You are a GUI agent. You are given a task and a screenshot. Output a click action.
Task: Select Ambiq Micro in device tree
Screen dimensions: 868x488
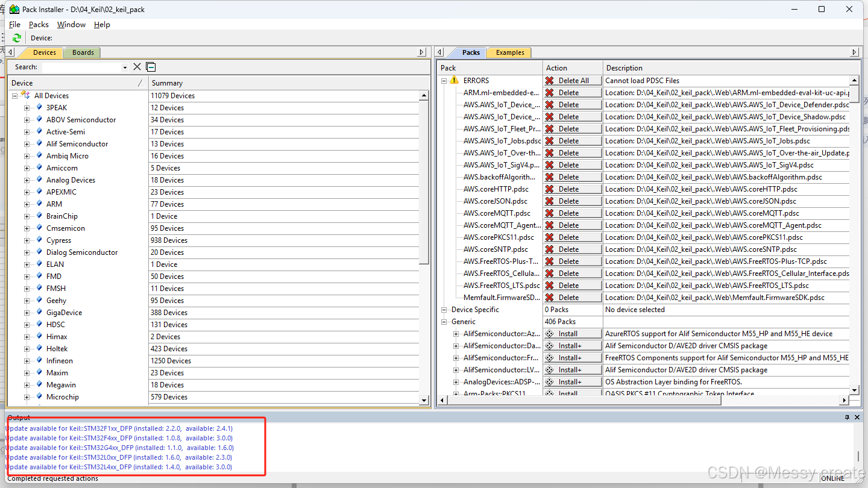68,155
